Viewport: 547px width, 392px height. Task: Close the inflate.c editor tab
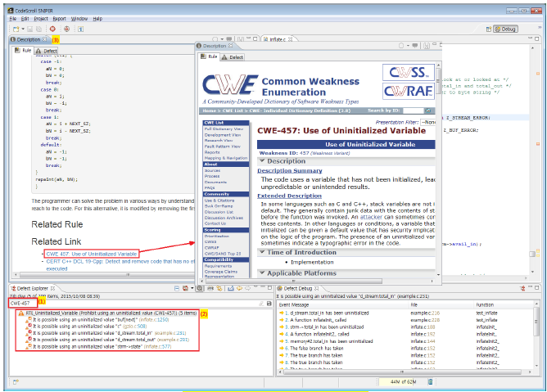tap(290, 39)
